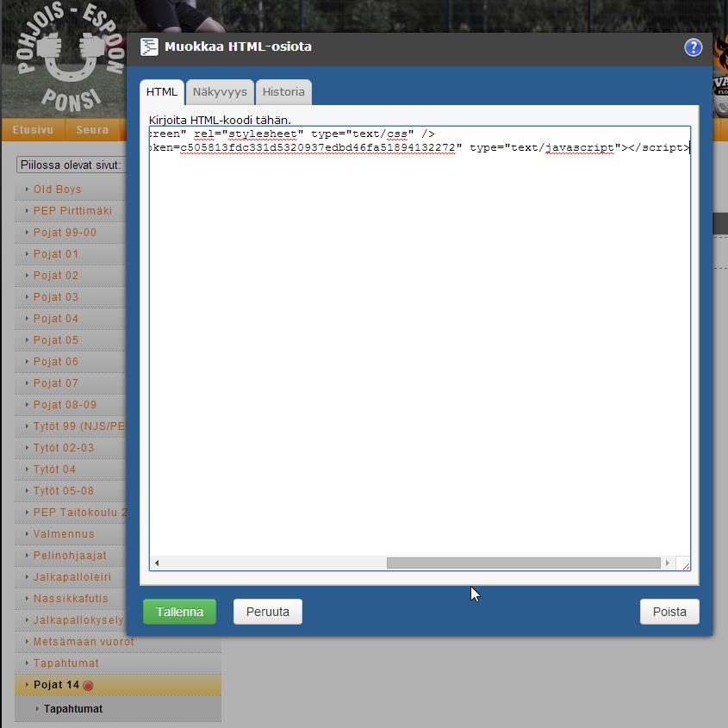Navigate to the Tytöt 05-08 page
This screenshot has height=728, width=728.
64,491
